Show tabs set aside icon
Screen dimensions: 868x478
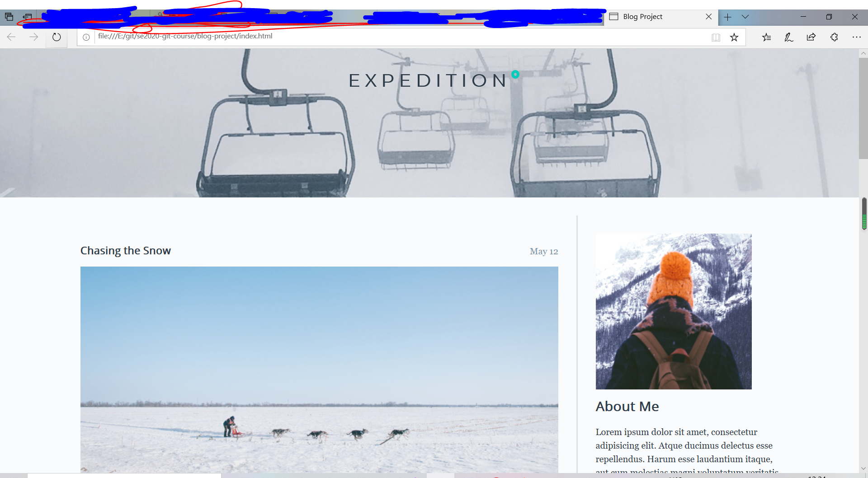(x=9, y=17)
